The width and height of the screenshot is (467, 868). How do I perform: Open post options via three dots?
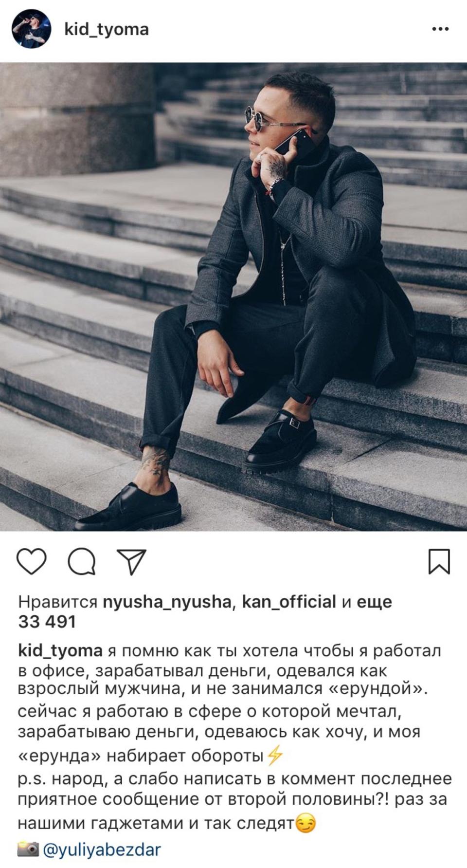coord(440,29)
